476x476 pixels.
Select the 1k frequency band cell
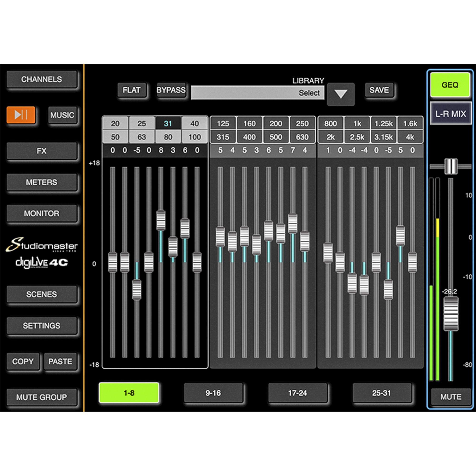[357, 124]
